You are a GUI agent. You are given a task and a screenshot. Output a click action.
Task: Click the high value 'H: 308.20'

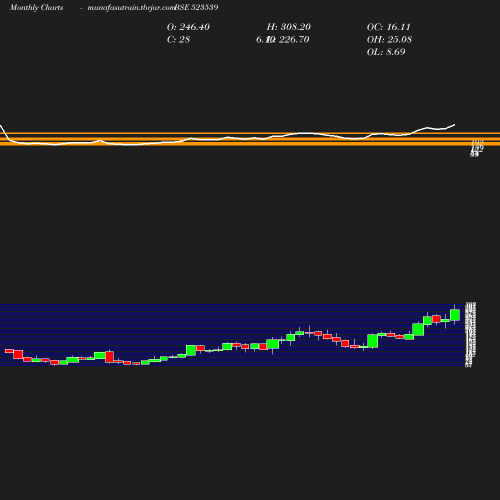288,27
